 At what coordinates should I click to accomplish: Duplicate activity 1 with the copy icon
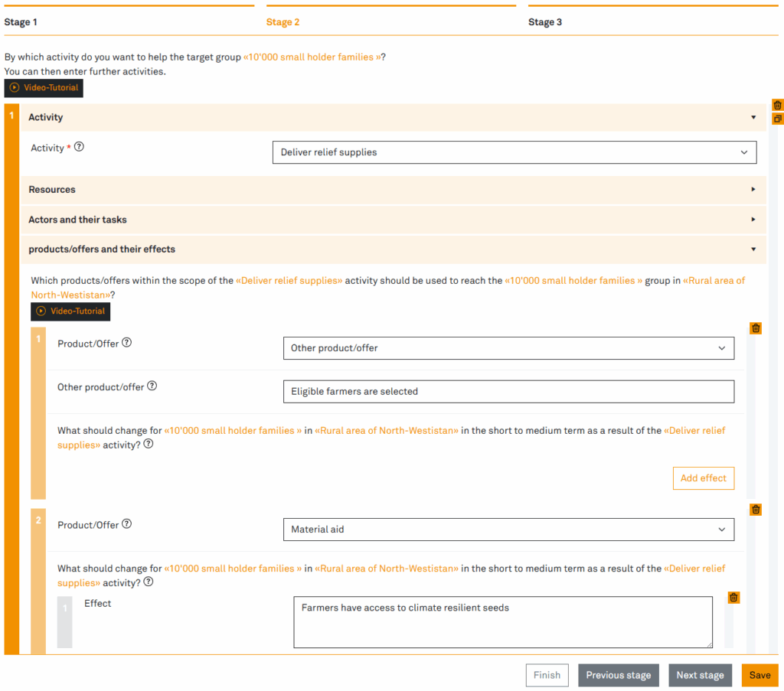[777, 119]
